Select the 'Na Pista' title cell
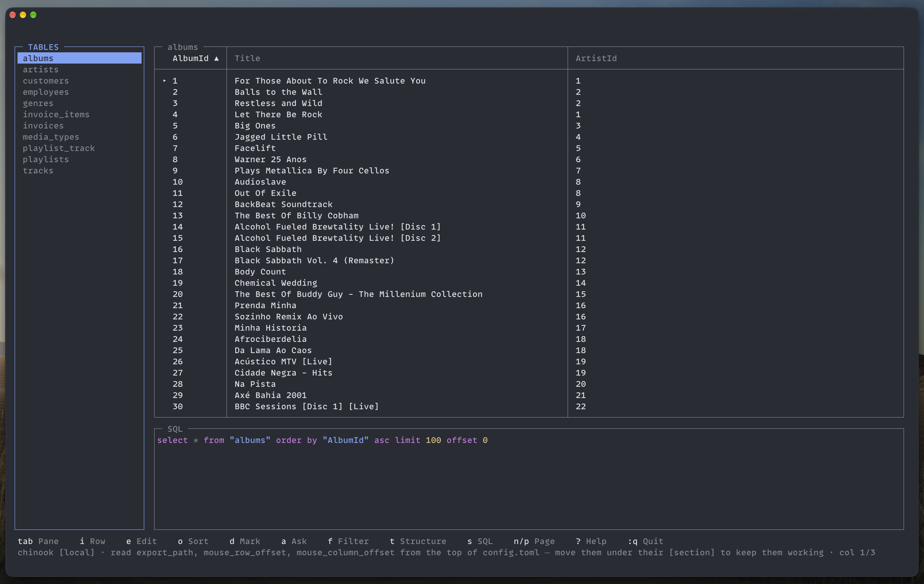This screenshot has width=924, height=584. coord(255,384)
